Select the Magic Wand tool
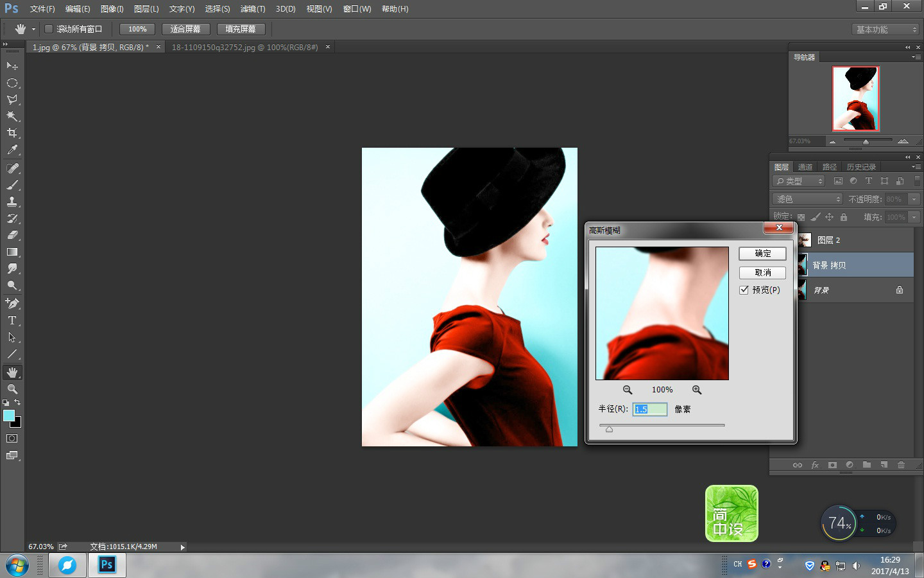The width and height of the screenshot is (924, 578). tap(12, 116)
